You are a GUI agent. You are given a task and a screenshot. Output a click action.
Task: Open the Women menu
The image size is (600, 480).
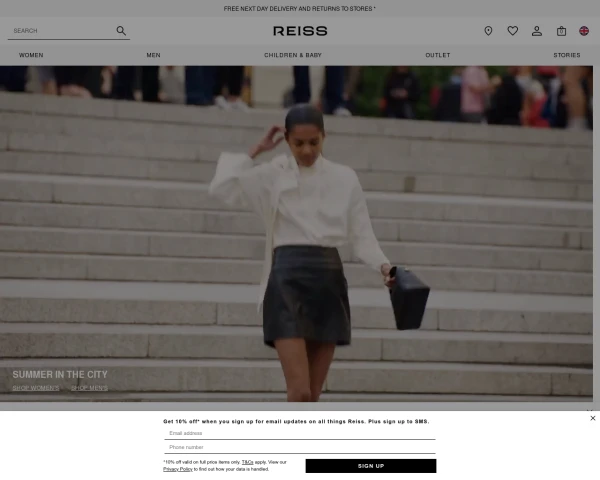[31, 55]
